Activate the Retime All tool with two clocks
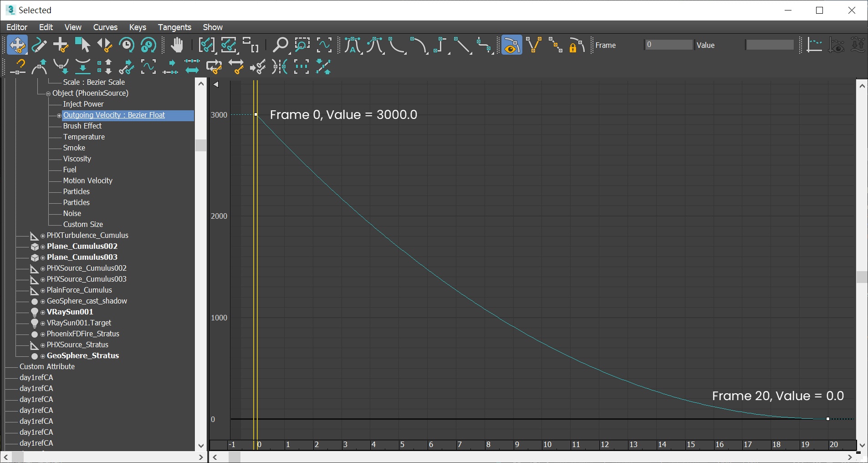Image resolution: width=868 pixels, height=463 pixels. point(148,45)
